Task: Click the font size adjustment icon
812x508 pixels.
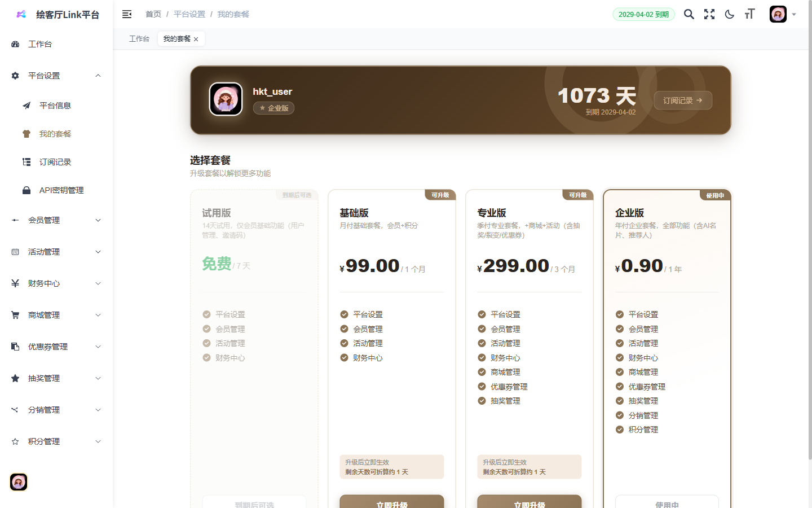Action: (x=749, y=14)
